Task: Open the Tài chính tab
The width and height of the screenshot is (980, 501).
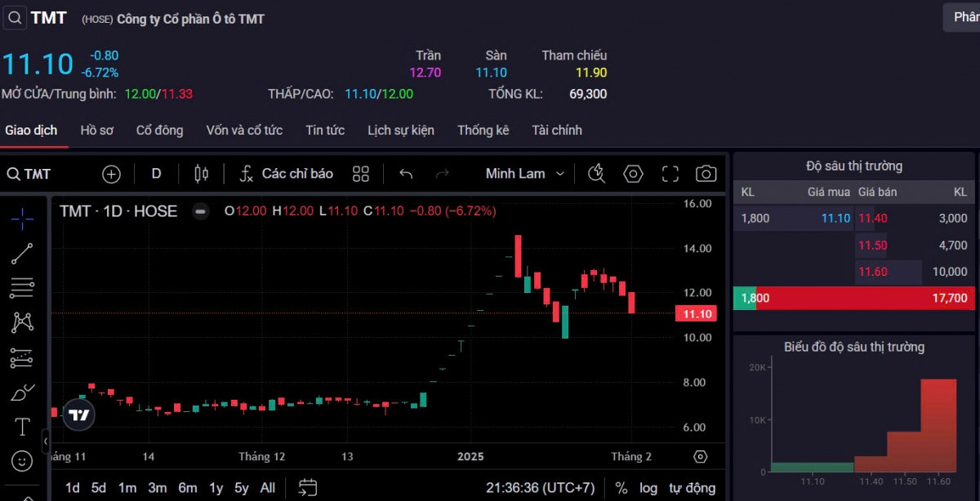Action: (x=557, y=131)
